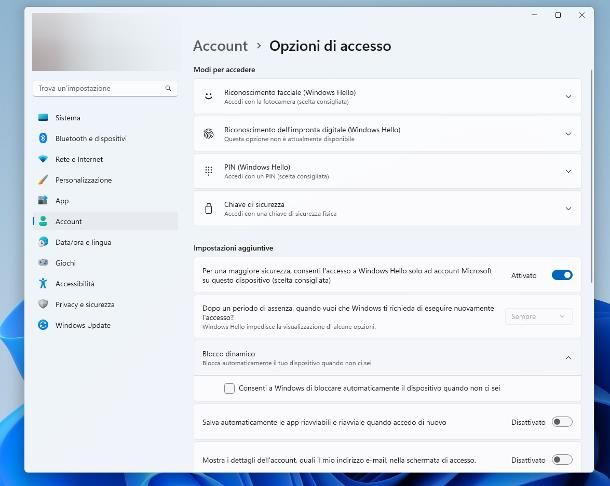Open the Sistema settings section
This screenshot has height=486, width=610.
click(x=105, y=118)
